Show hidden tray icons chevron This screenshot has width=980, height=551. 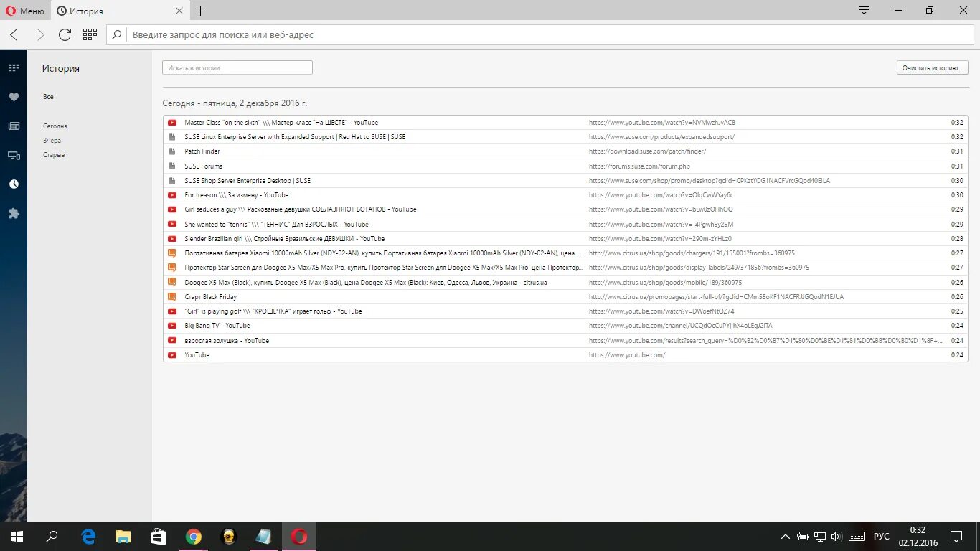(786, 537)
